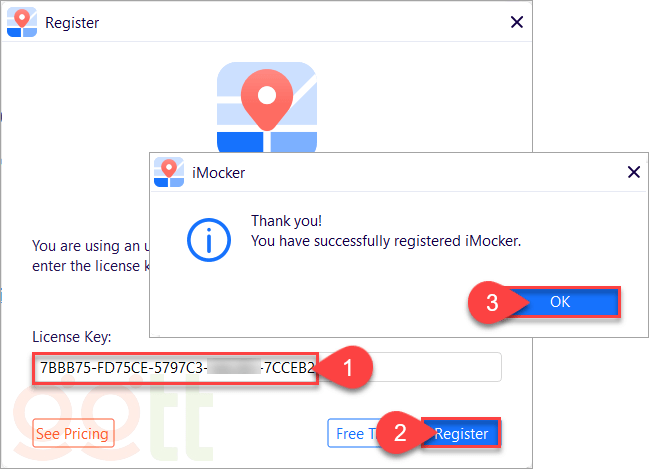
Task: Close the Register window
Action: [516, 21]
